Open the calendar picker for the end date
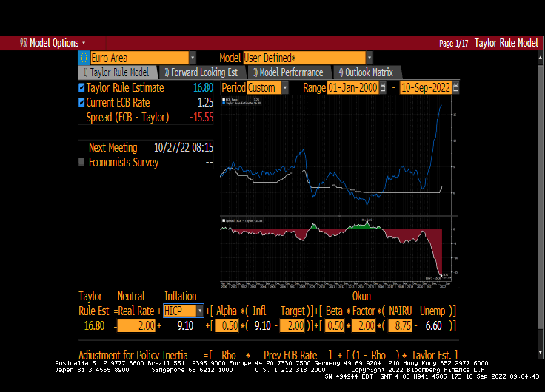The height and width of the screenshot is (392, 545). pos(455,88)
